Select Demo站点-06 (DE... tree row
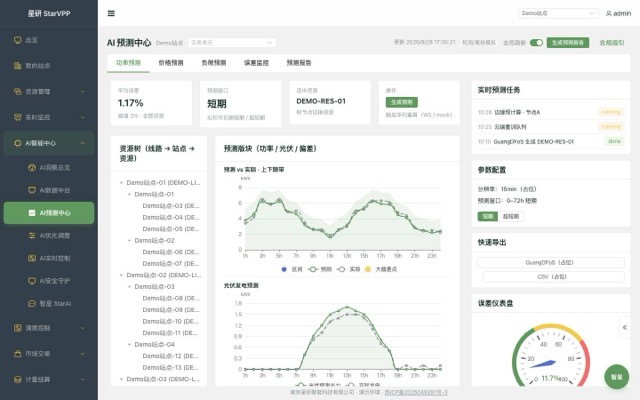Screen dimensions: 640x400 [x=171, y=252]
